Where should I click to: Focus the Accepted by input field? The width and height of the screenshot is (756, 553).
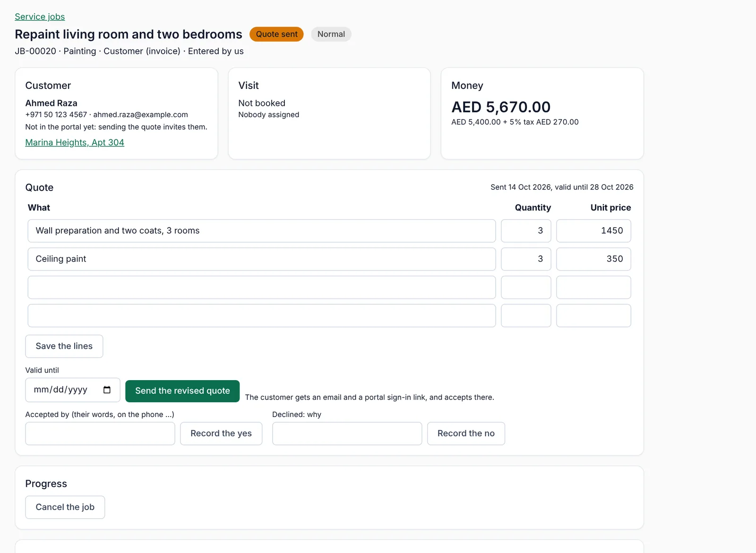[100, 434]
